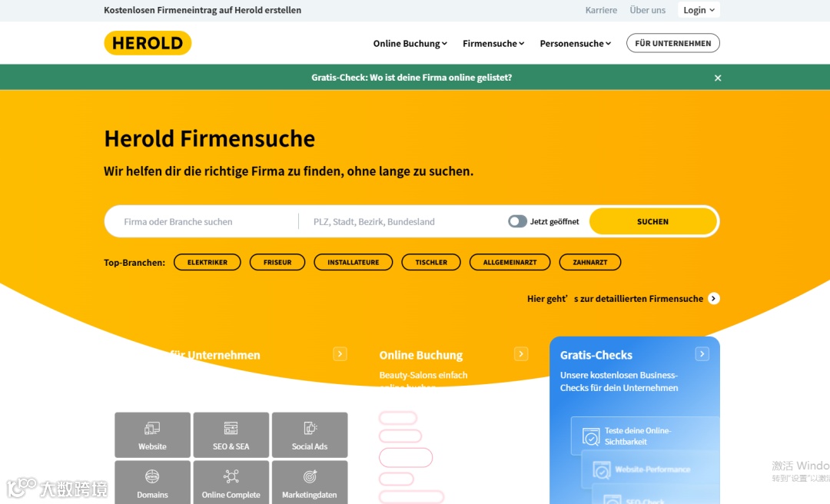Click the Herold Firmensuche headline

click(210, 139)
